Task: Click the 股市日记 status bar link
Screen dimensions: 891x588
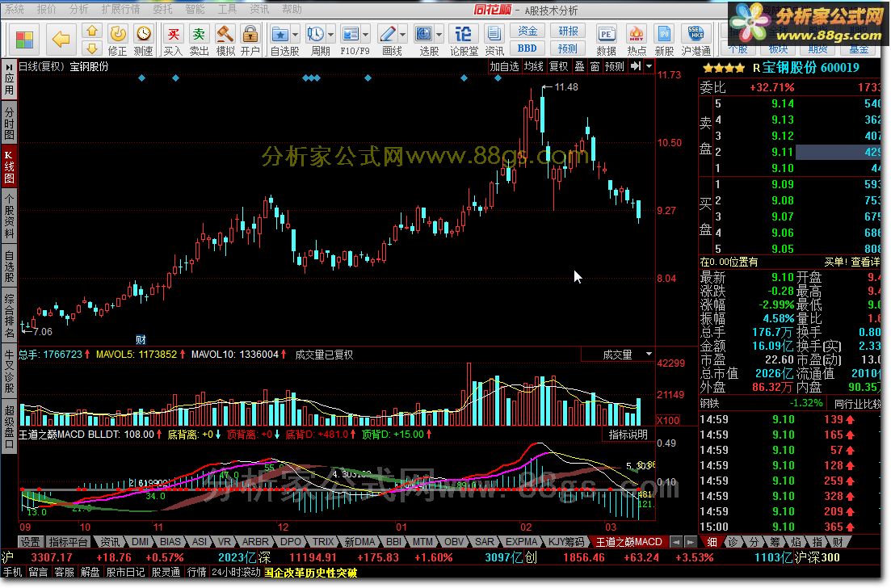Action: [125, 572]
